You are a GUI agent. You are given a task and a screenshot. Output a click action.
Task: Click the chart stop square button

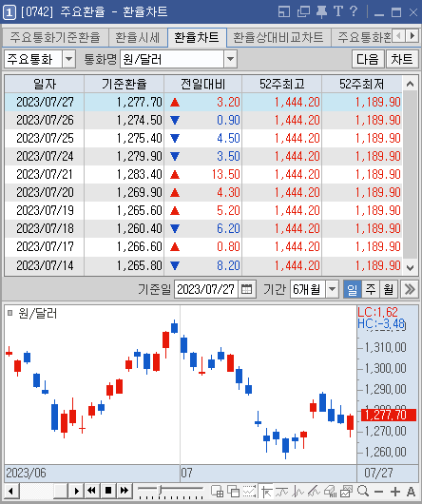coord(108,491)
